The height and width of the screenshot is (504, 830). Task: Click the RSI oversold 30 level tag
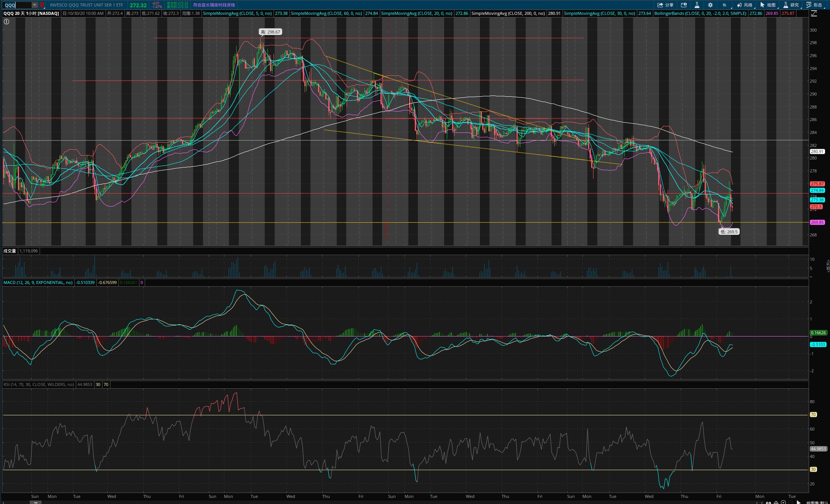813,469
